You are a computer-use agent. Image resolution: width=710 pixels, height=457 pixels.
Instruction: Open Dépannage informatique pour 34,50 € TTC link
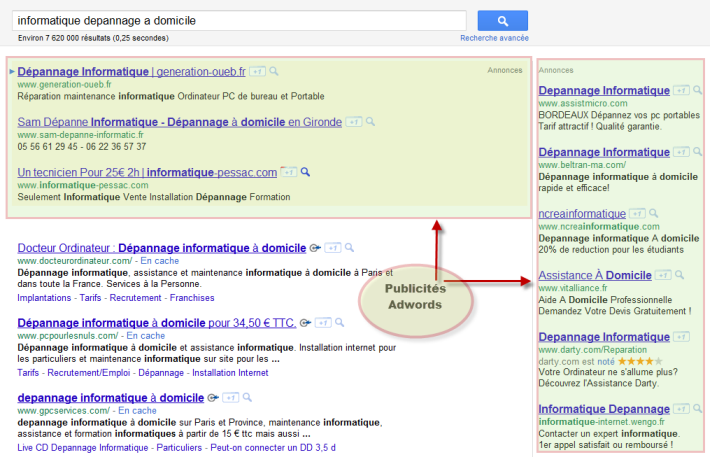tap(157, 323)
